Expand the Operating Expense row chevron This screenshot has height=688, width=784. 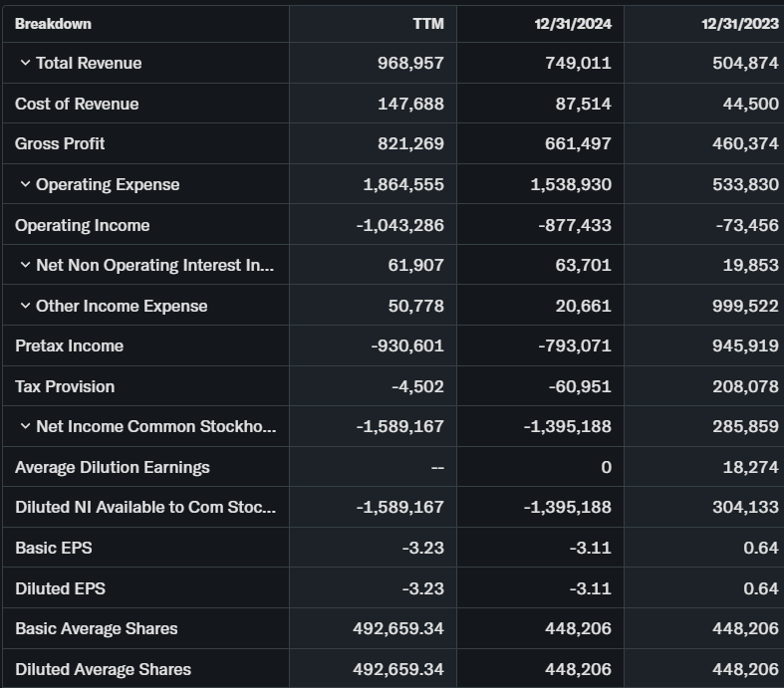click(x=25, y=184)
